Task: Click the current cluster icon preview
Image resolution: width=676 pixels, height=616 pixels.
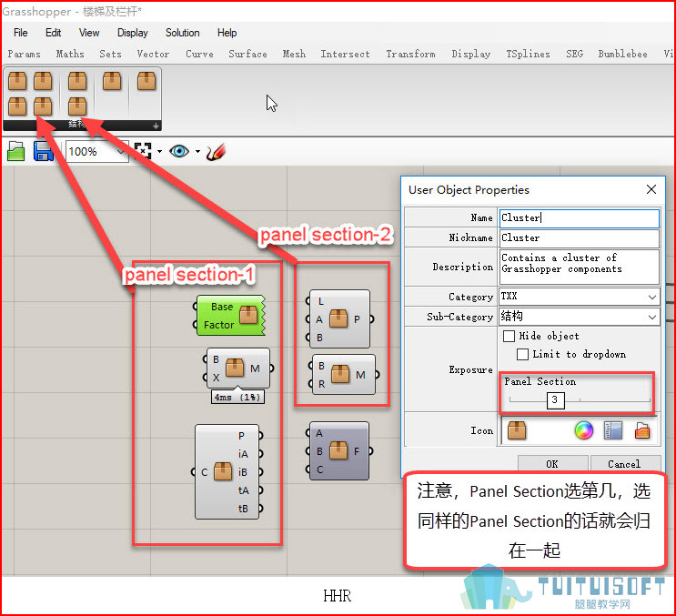Action: pyautogui.click(x=517, y=430)
